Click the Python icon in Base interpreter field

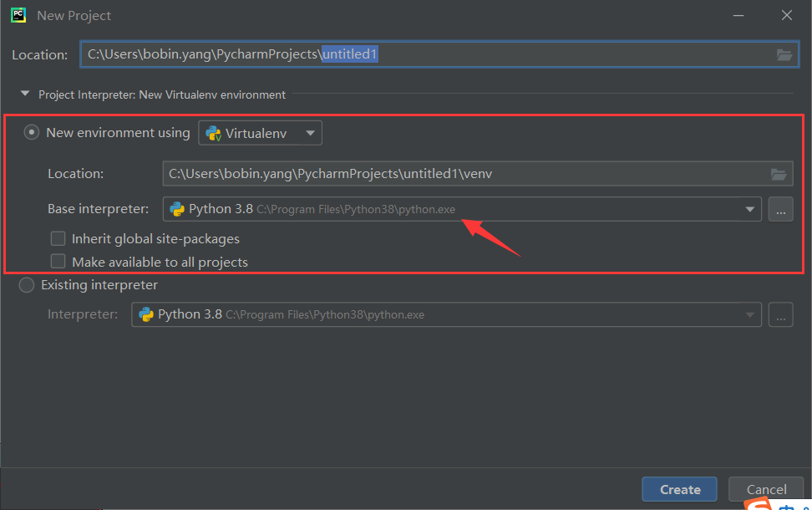point(175,209)
